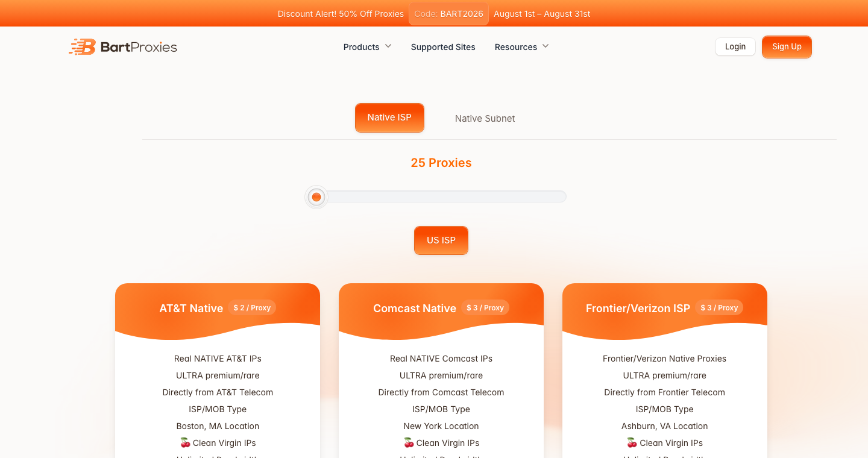The height and width of the screenshot is (458, 868).
Task: Click "Directly from AT&T Telecom" text
Action: pyautogui.click(x=218, y=392)
